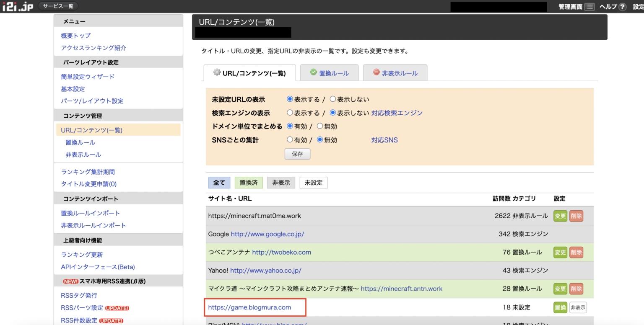
Task: Open the 対応SNS link
Action: pyautogui.click(x=384, y=139)
